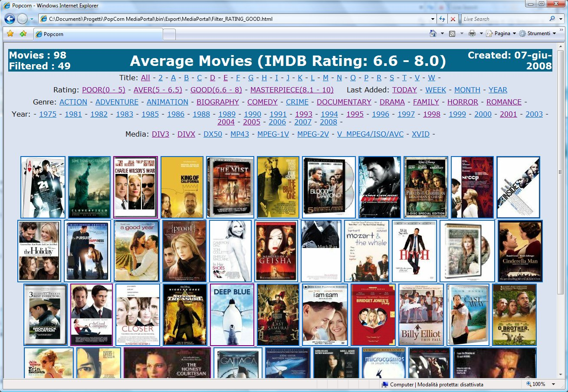Expand the address bar history dropdown
Screen dimensions: 568x392
tap(433, 19)
